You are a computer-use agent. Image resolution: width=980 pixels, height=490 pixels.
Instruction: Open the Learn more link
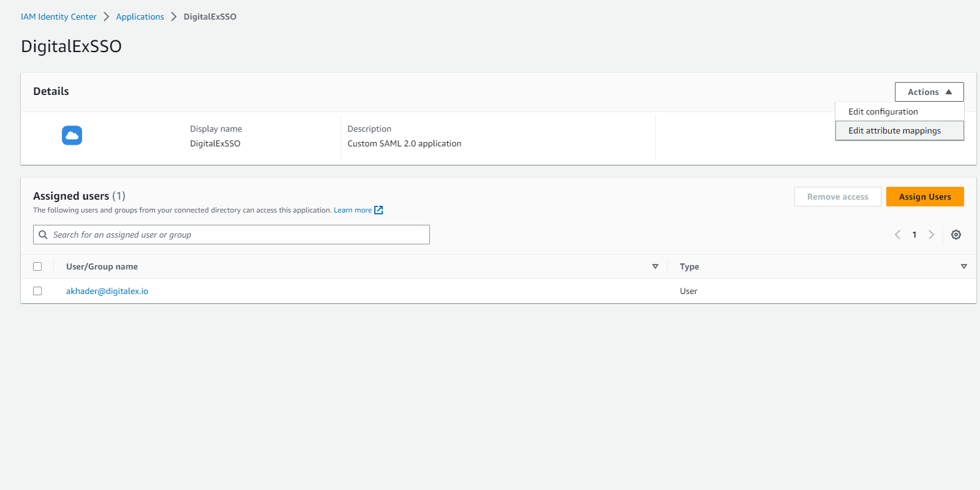click(x=352, y=210)
